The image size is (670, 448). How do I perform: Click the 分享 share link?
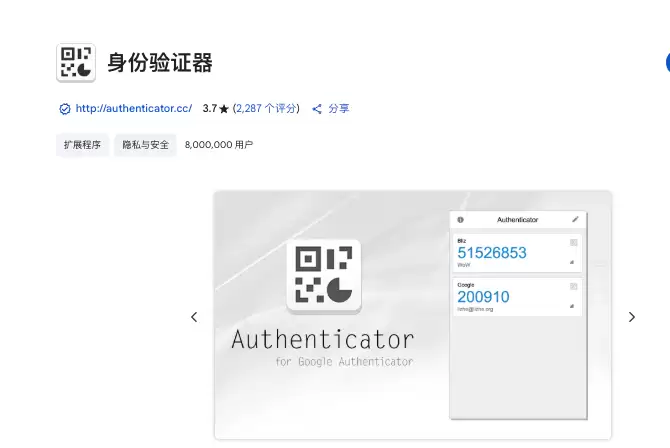tap(338, 109)
